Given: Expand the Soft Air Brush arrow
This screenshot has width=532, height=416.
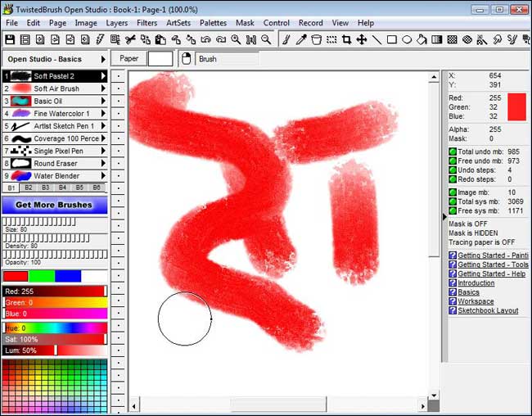Looking at the screenshot, I should point(103,88).
